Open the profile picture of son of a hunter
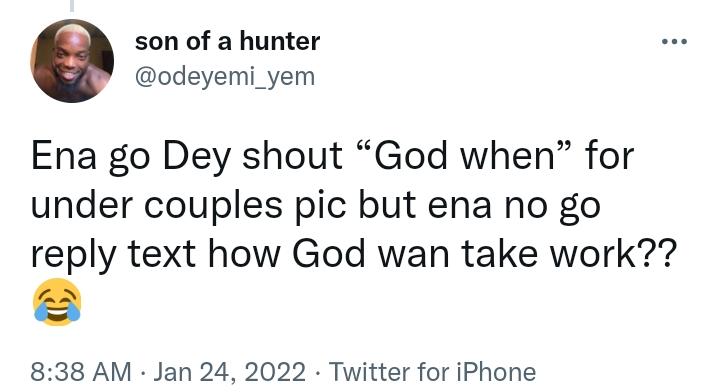 pos(72,61)
